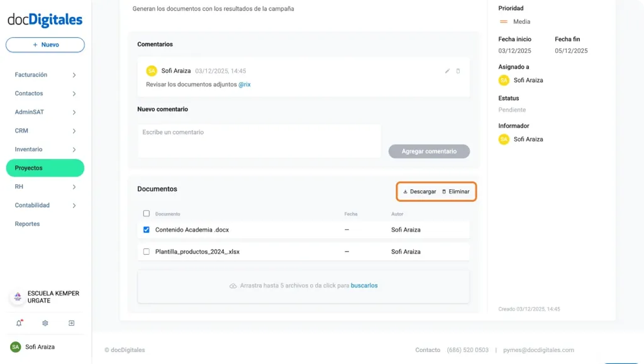
Task: Expand the Contabilidad sidebar section
Action: click(x=44, y=205)
